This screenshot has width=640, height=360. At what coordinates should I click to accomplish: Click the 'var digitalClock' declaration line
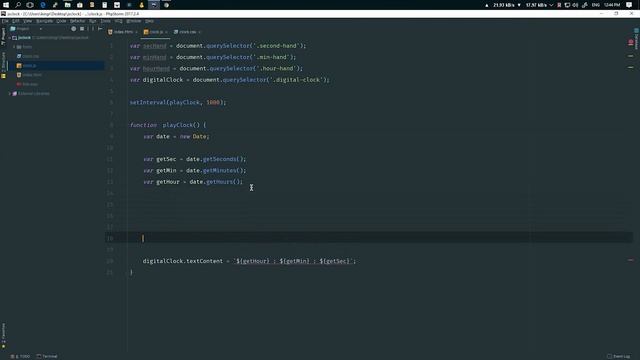coord(229,80)
